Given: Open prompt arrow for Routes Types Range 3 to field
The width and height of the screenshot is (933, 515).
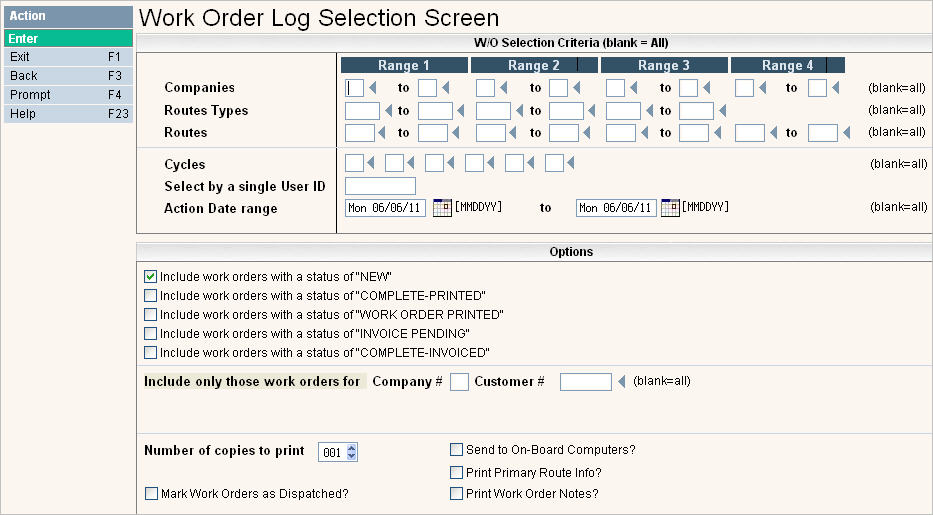Looking at the screenshot, I should pos(723,111).
